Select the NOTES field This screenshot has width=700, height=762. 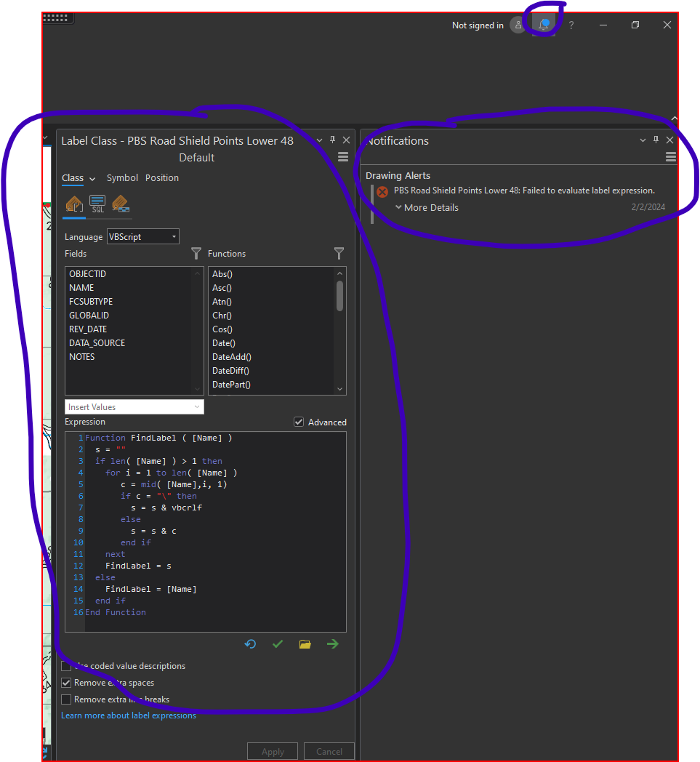81,357
